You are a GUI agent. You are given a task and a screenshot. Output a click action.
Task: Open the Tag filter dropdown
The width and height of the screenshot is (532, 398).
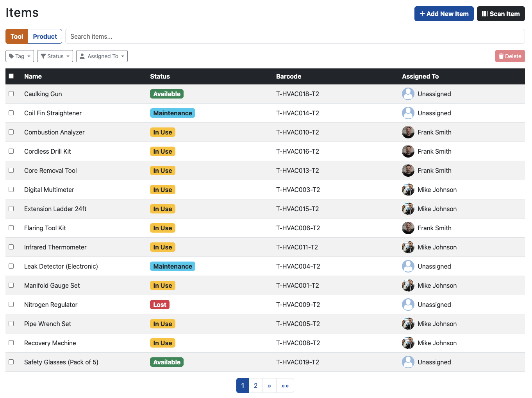20,56
